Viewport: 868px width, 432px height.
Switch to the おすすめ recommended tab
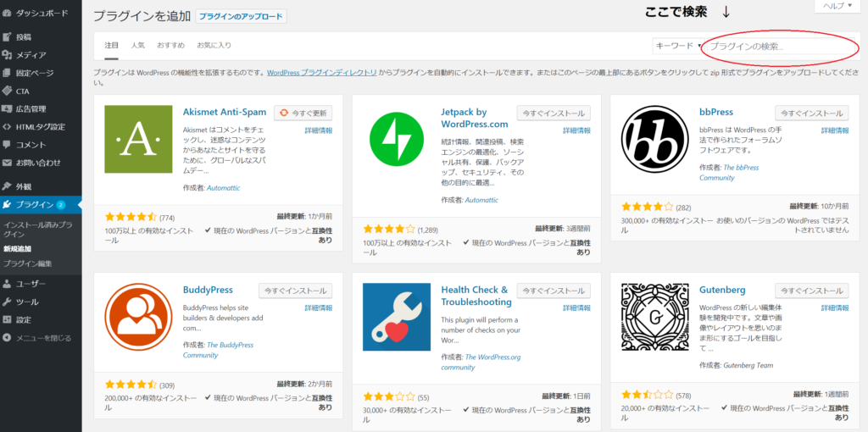pos(170,46)
